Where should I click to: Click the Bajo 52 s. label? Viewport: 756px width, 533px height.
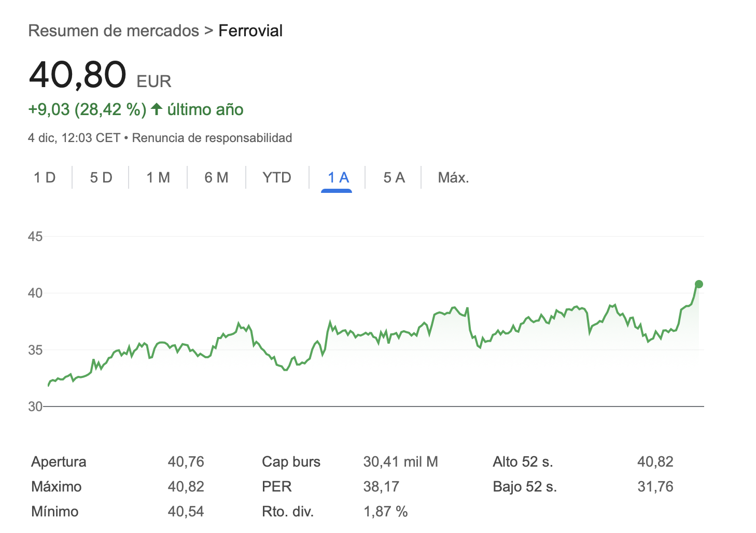point(525,487)
